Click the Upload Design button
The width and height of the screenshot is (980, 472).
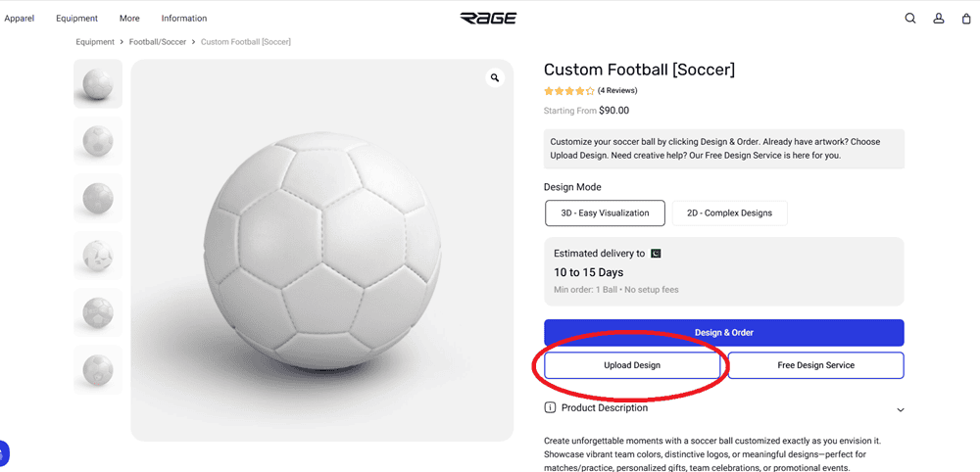tap(632, 365)
